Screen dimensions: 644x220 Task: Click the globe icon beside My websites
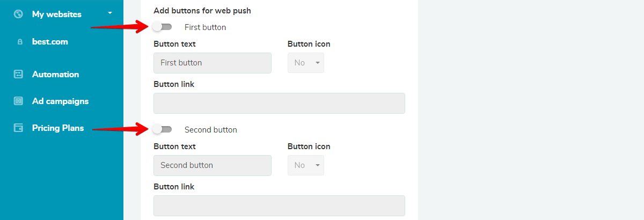coord(18,14)
